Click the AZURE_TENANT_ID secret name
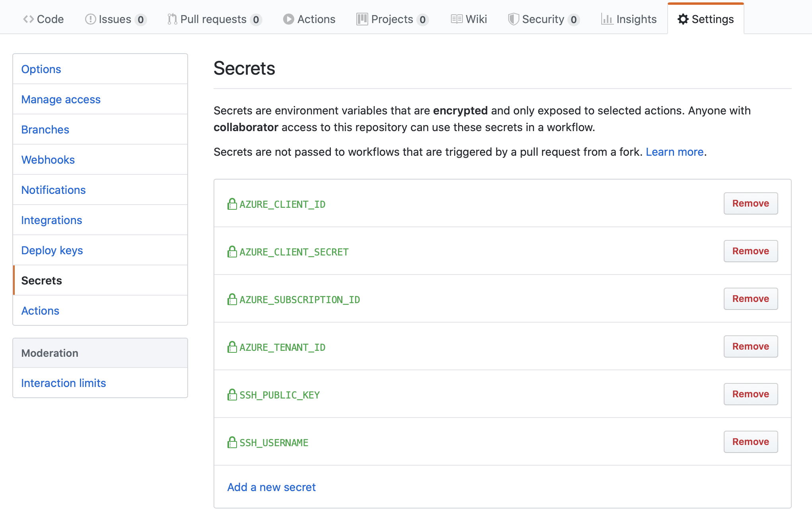The width and height of the screenshot is (812, 530). 282,348
